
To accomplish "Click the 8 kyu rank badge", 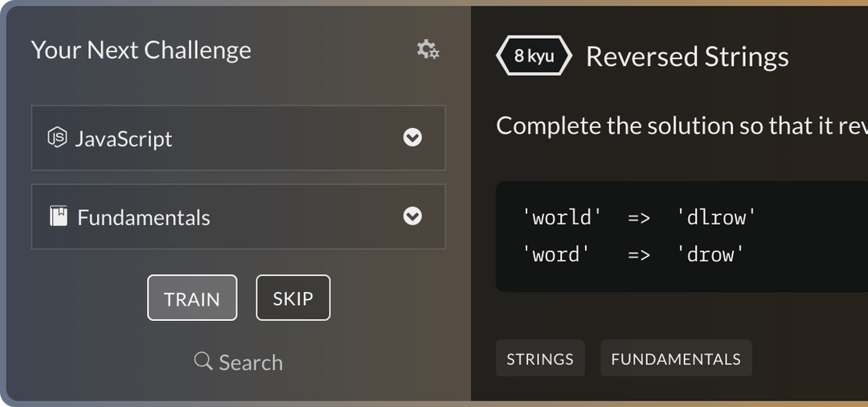I will [534, 56].
